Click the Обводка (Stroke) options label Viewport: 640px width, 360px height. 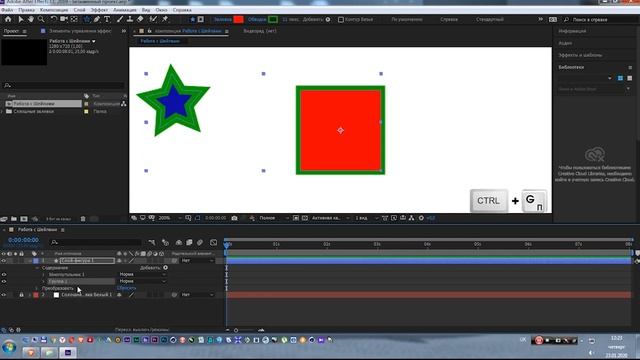tap(257, 20)
